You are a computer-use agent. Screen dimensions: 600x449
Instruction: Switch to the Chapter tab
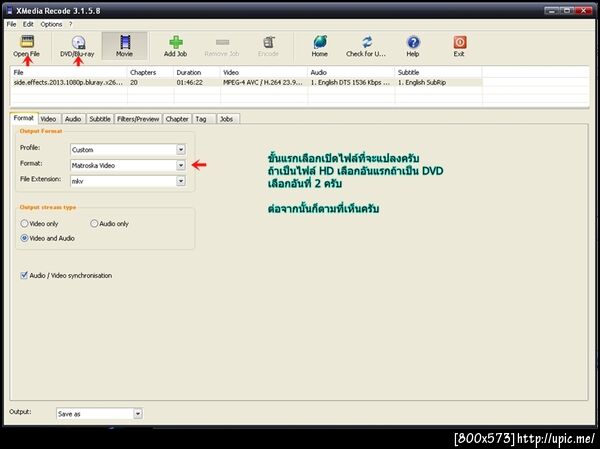coord(177,119)
